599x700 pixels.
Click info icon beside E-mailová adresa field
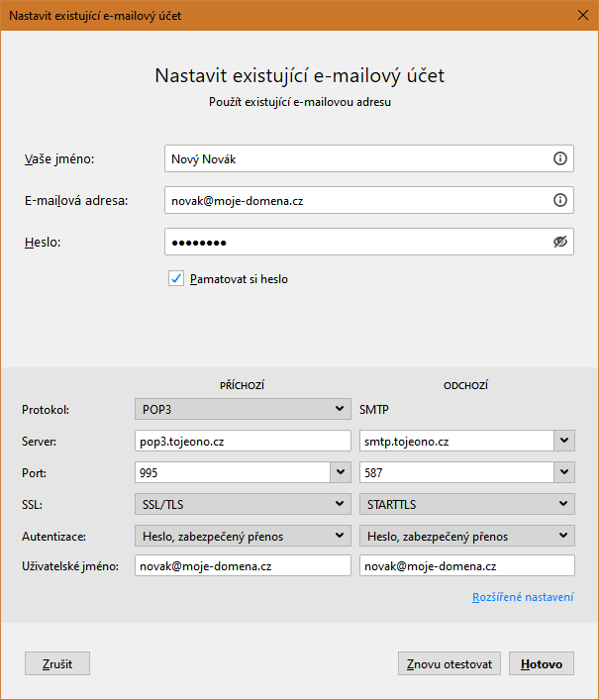pos(559,200)
